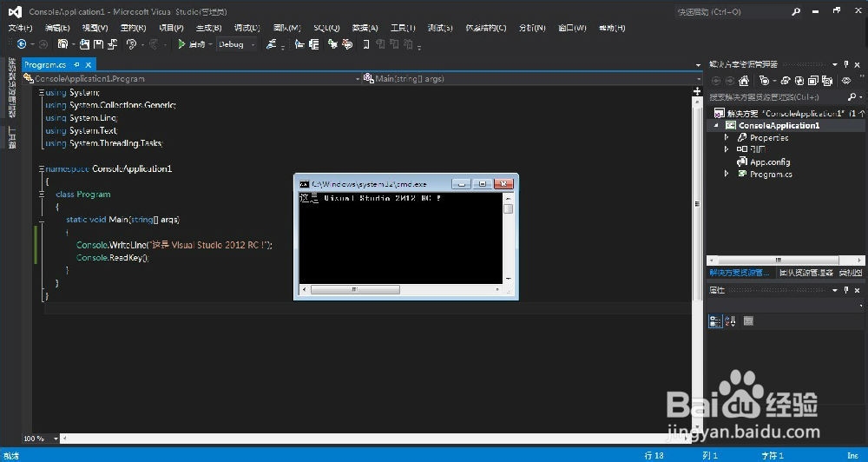Click the increase indent toolbar icon
Image resolution: width=868 pixels, height=462 pixels.
pos(314,43)
